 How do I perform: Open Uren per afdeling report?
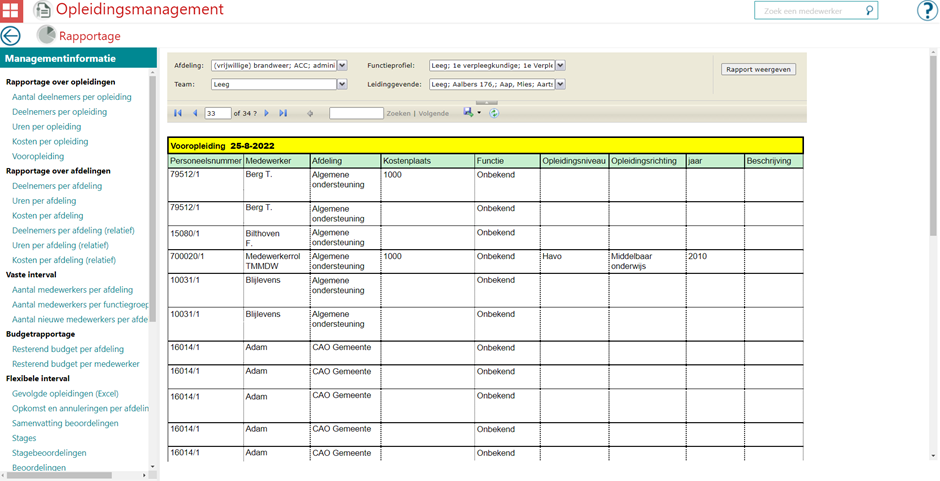pyautogui.click(x=43, y=200)
